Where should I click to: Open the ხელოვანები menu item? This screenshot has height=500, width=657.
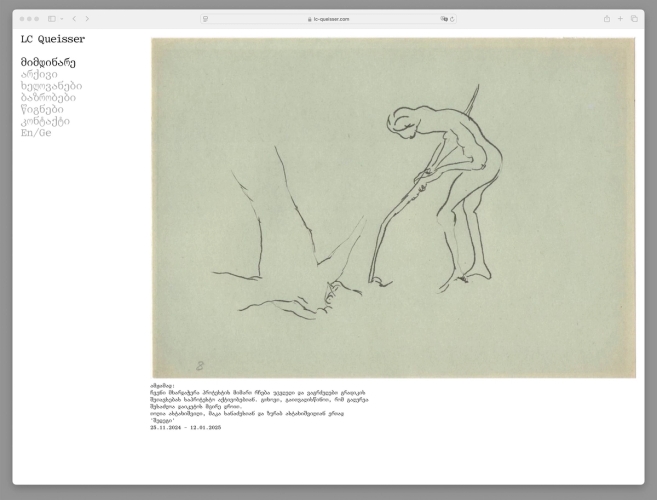tap(52, 86)
